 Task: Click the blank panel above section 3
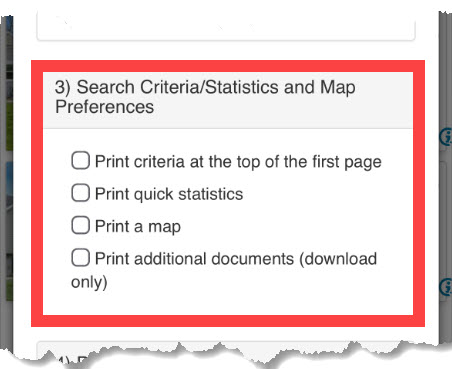[226, 27]
